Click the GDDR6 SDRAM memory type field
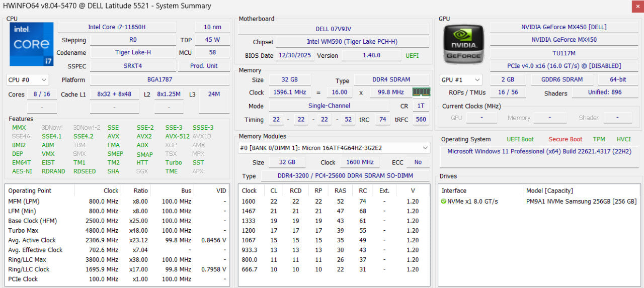 562,80
